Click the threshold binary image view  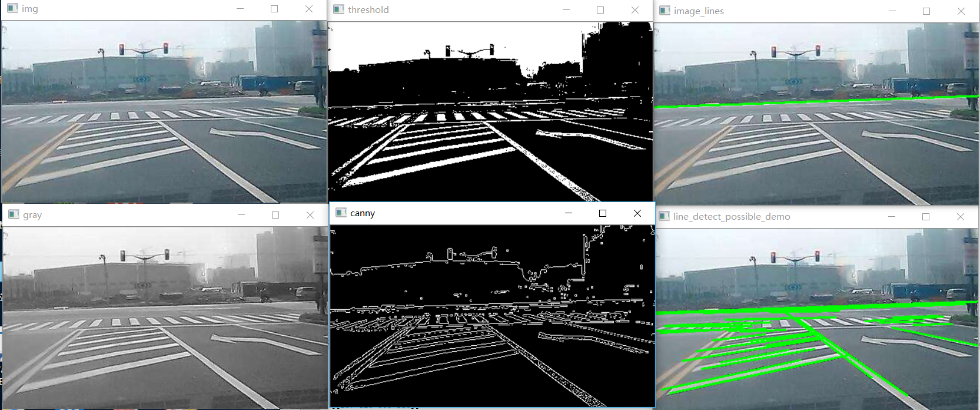point(490,111)
